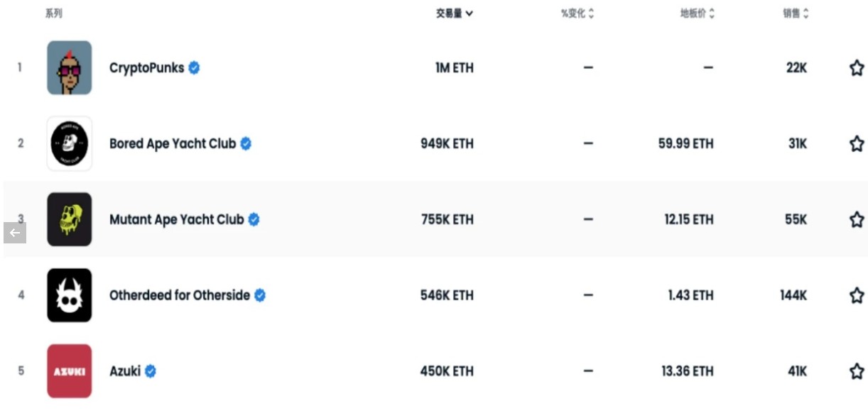Toggle favorite star for Mutant Ape Yacht Club

click(x=857, y=220)
